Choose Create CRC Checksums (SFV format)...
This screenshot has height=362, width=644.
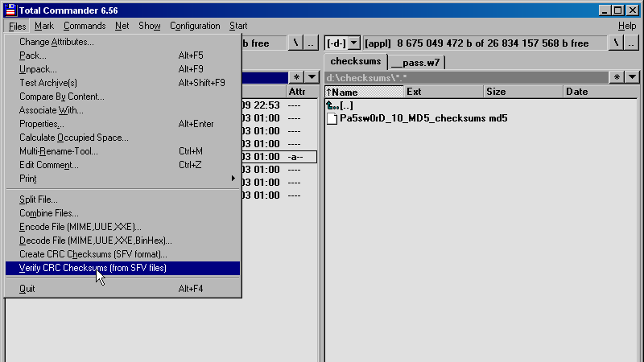point(123,254)
